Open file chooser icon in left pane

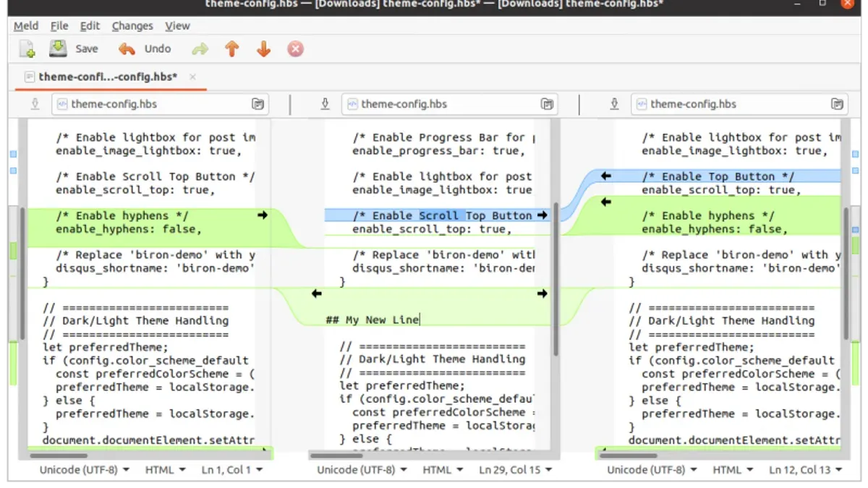click(x=258, y=104)
